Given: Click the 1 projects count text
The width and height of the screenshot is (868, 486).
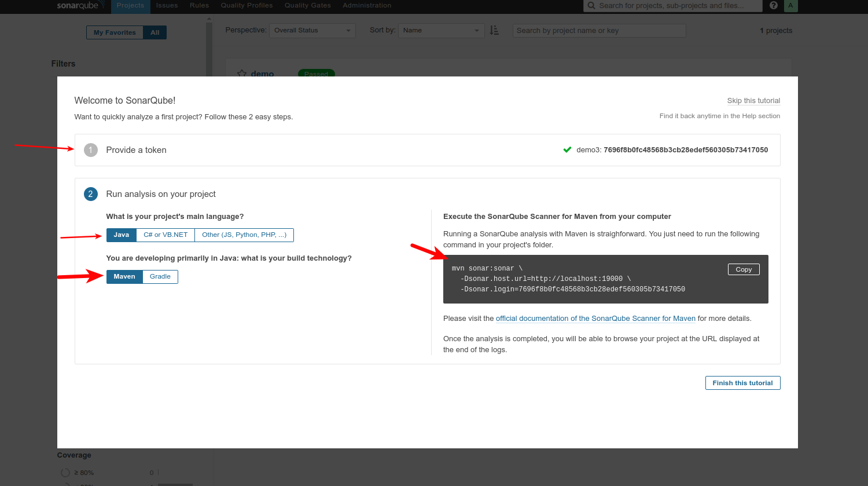Looking at the screenshot, I should click(776, 31).
